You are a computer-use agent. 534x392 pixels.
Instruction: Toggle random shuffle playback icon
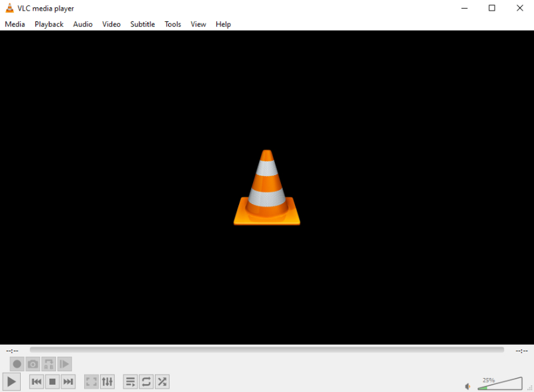pyautogui.click(x=162, y=381)
